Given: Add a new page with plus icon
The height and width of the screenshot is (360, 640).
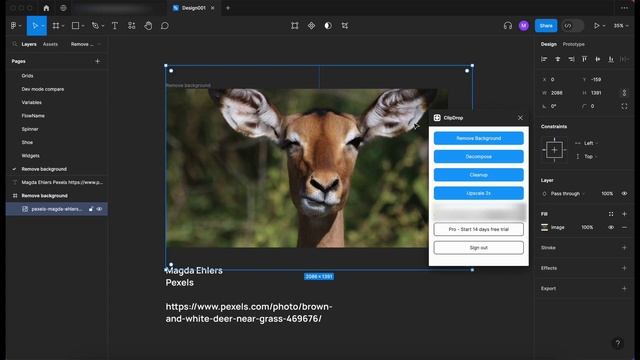Looking at the screenshot, I should click(x=97, y=61).
